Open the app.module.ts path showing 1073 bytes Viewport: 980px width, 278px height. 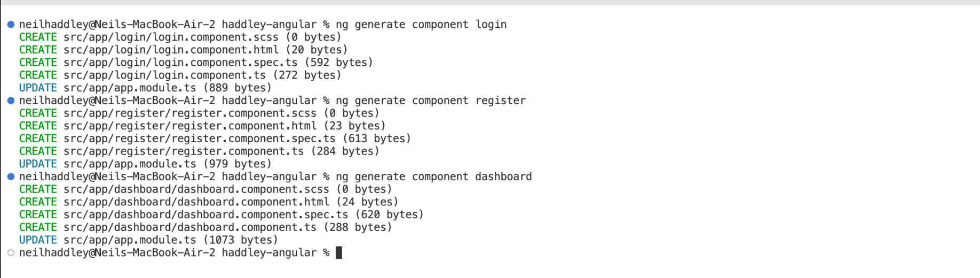[130, 240]
